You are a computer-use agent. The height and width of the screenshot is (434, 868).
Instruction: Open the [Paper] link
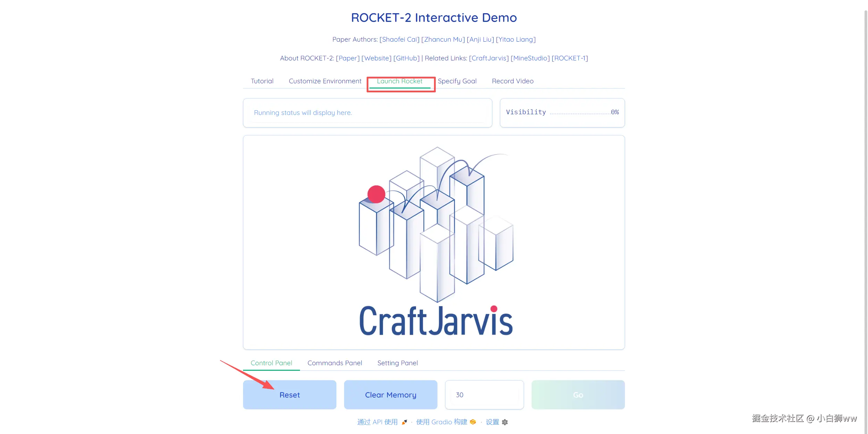tap(348, 58)
